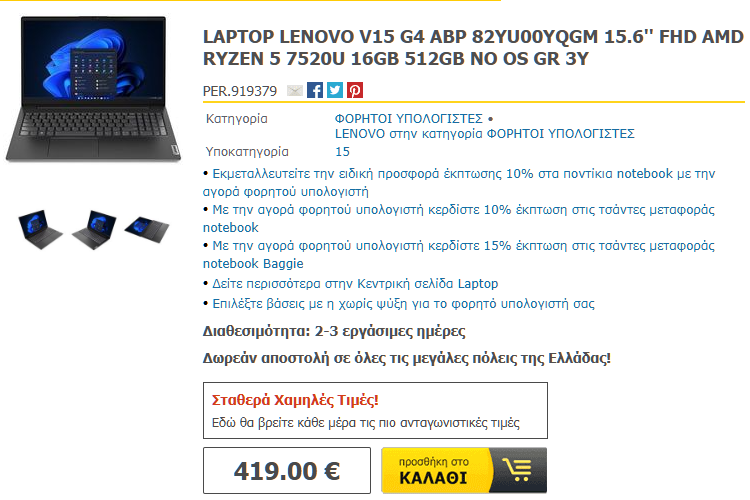
Task: Pin product with Pinterest icon
Action: tap(355, 90)
